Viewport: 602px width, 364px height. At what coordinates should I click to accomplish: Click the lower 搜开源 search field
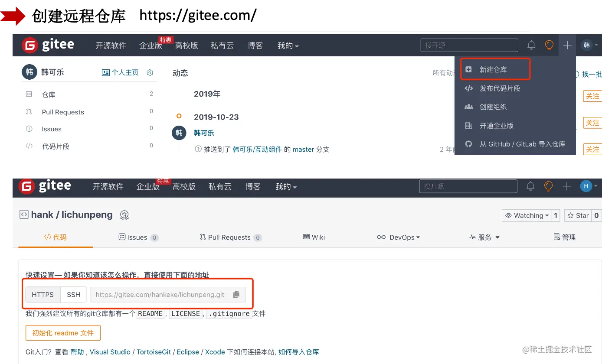[x=468, y=186]
